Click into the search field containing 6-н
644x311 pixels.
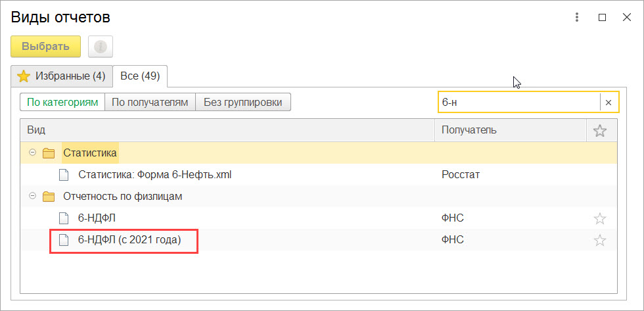[518, 103]
